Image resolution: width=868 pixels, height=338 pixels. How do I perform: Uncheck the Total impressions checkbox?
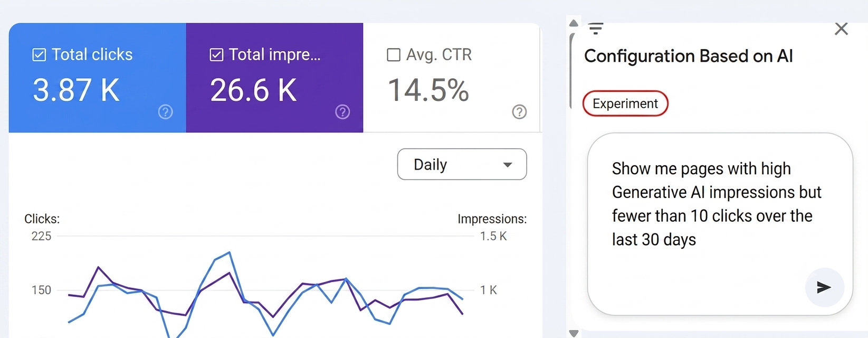(216, 55)
